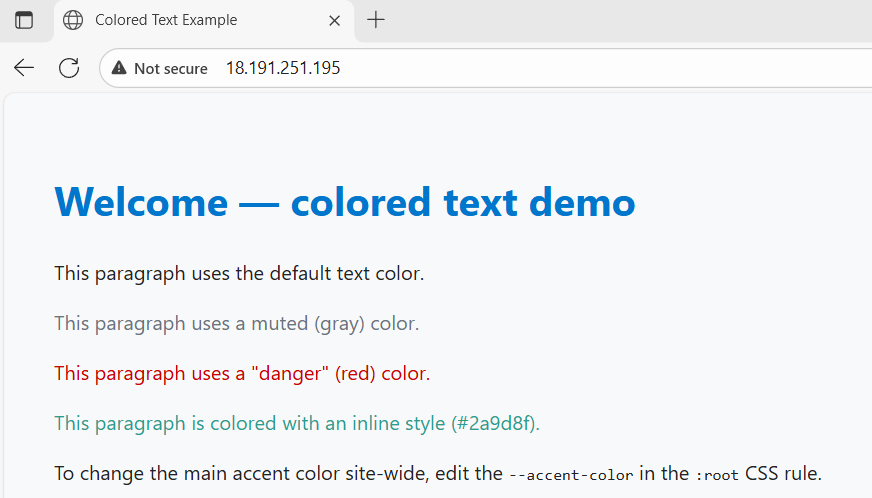Viewport: 872px width, 498px height.
Task: Close the Colored Text Example tab
Action: pos(335,20)
